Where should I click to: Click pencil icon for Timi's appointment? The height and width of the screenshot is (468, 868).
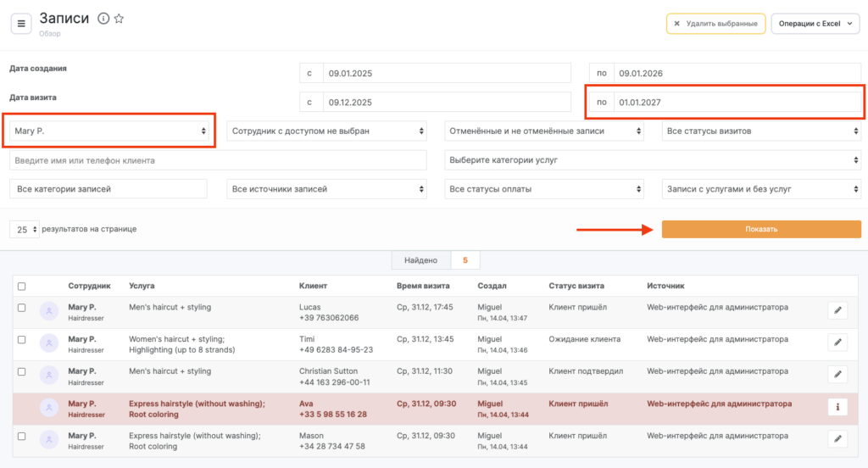point(837,343)
